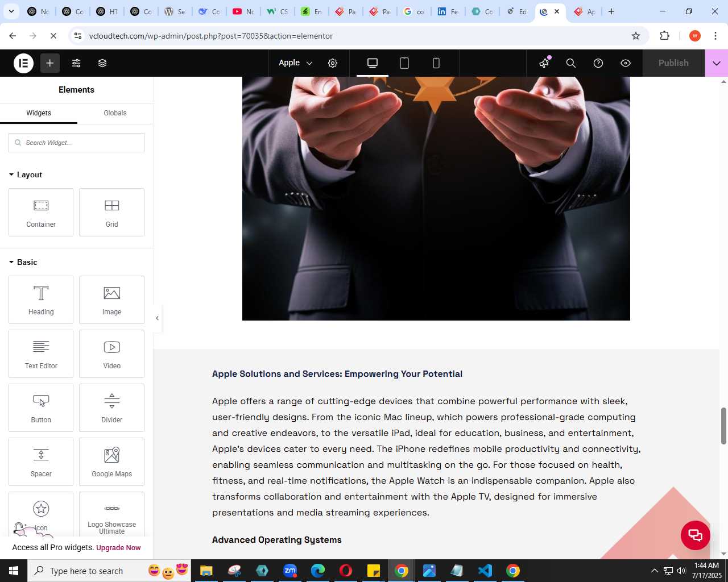Screen dimensions: 728x582
Task: Click the hands image in the canvas
Action: point(436,198)
